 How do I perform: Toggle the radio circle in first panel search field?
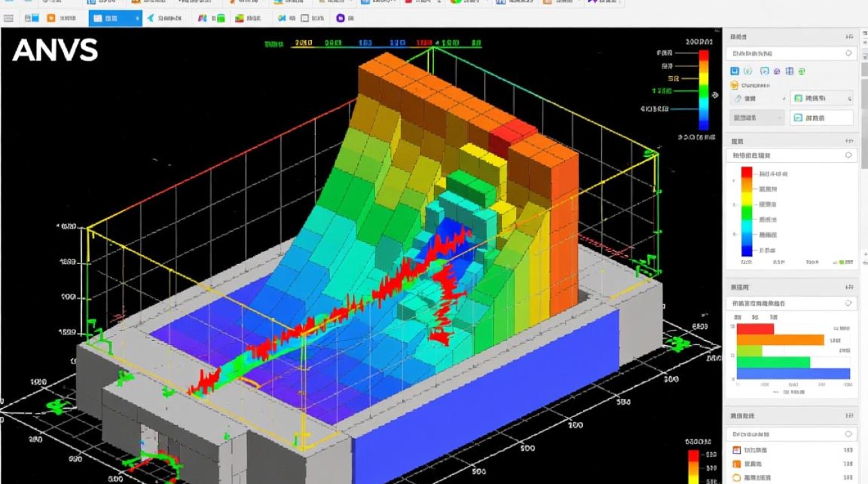tap(849, 53)
